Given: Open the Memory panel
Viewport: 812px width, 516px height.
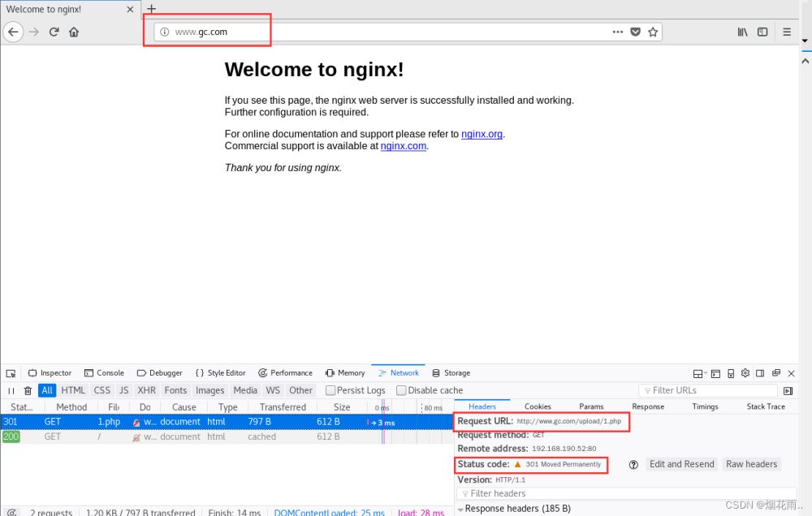Looking at the screenshot, I should pos(345,372).
